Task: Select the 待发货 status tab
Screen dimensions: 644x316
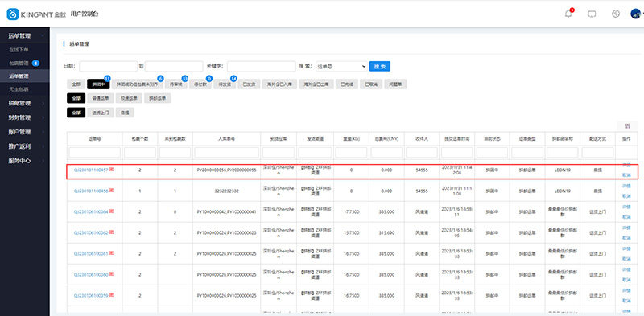Action: 225,84
